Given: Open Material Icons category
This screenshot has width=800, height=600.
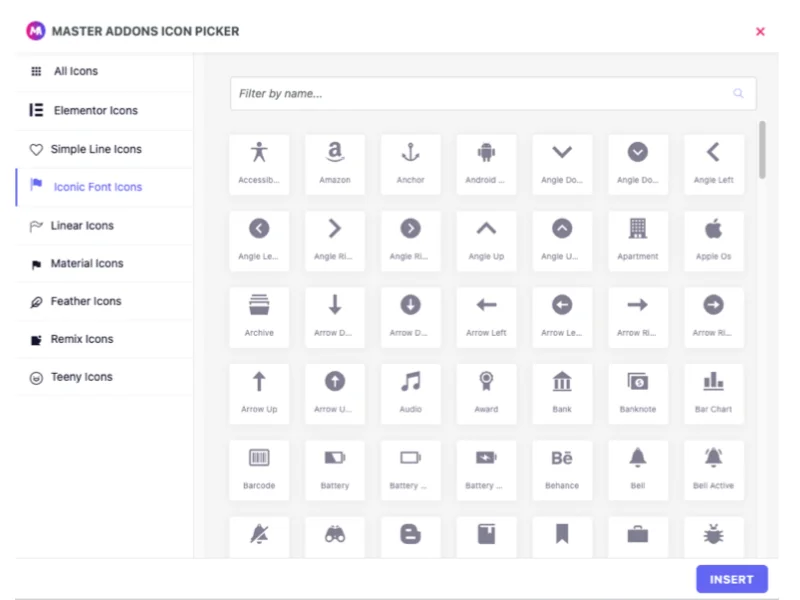Looking at the screenshot, I should click(x=105, y=263).
